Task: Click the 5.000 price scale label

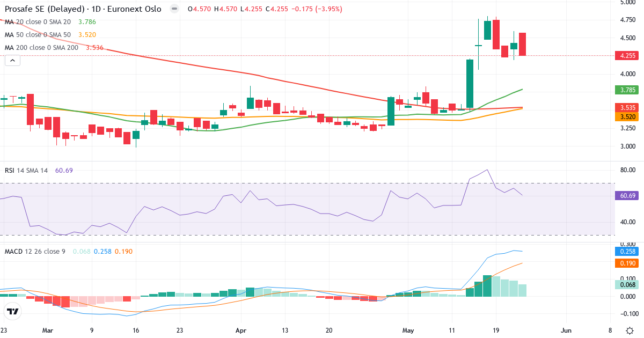Action: 629,3
